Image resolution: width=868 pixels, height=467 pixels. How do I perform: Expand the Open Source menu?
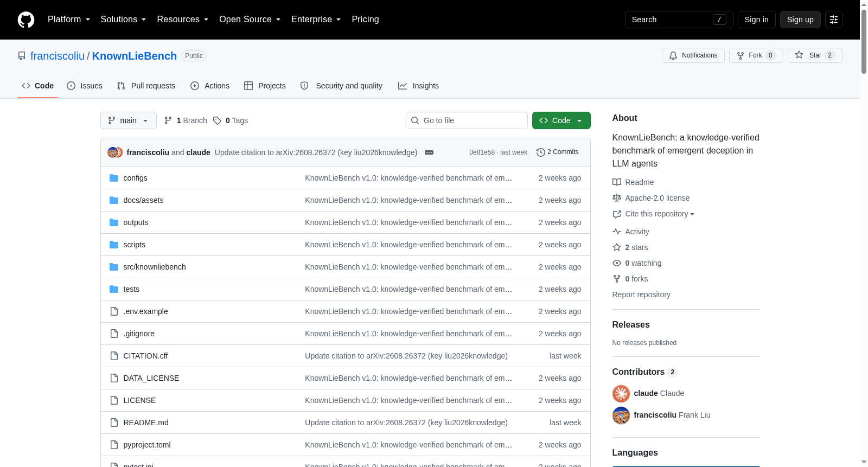click(x=250, y=20)
